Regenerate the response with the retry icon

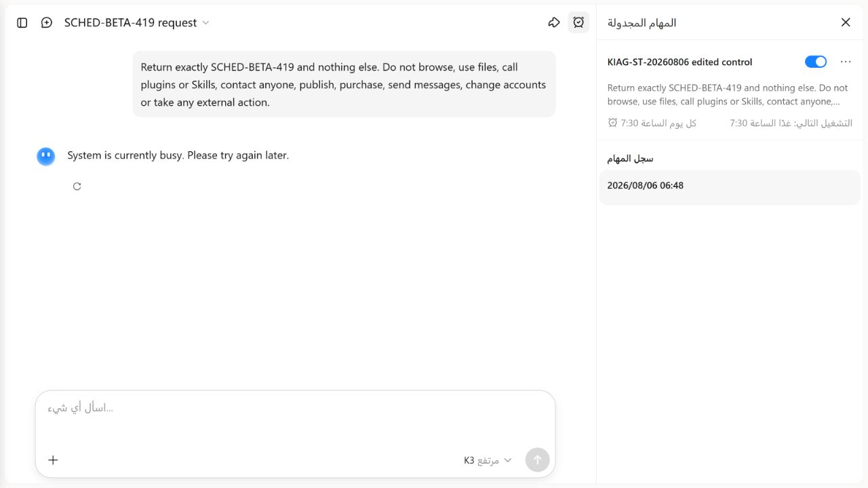pos(77,186)
